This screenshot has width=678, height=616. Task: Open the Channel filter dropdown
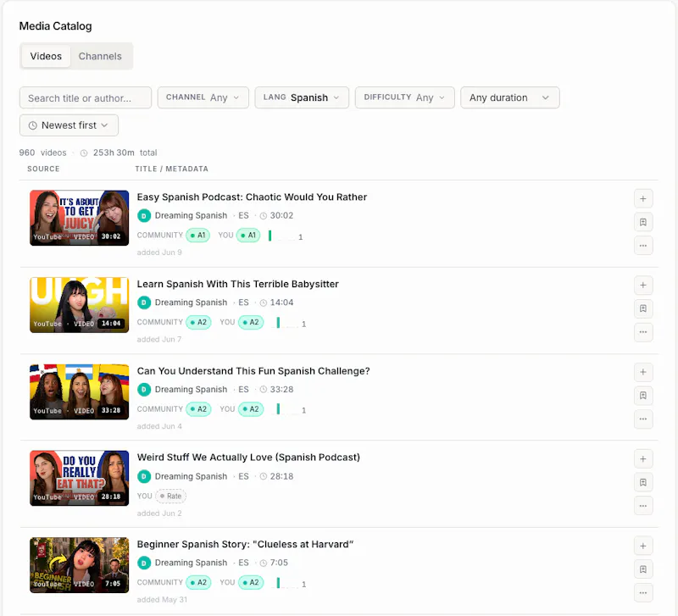pos(203,97)
